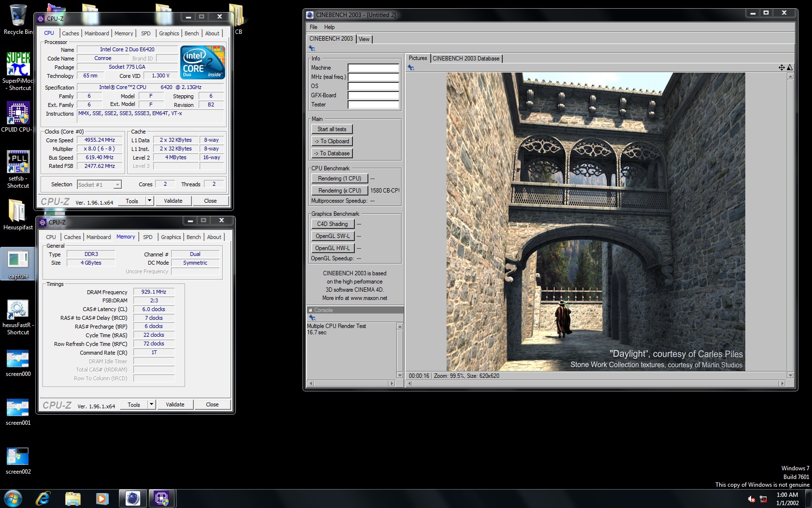Run the C4D Shading test

[333, 224]
